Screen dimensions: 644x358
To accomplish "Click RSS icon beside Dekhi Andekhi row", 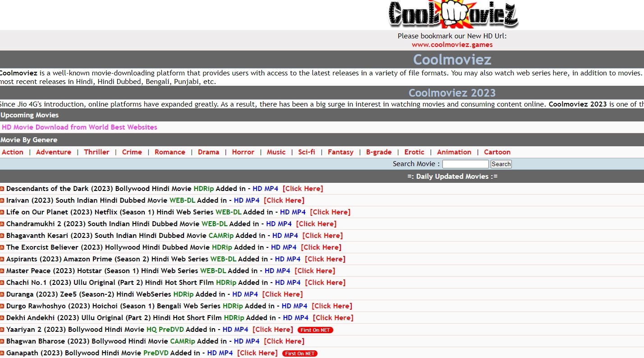I will click(2, 318).
